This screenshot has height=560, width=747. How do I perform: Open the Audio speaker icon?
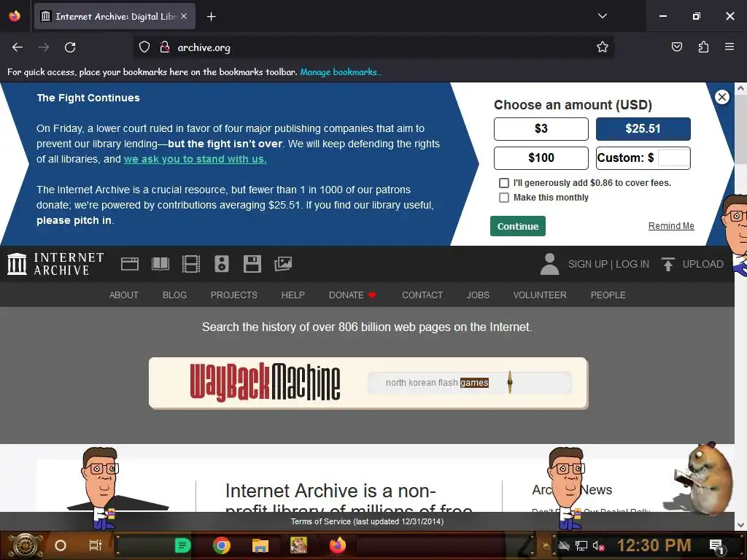pos(222,264)
